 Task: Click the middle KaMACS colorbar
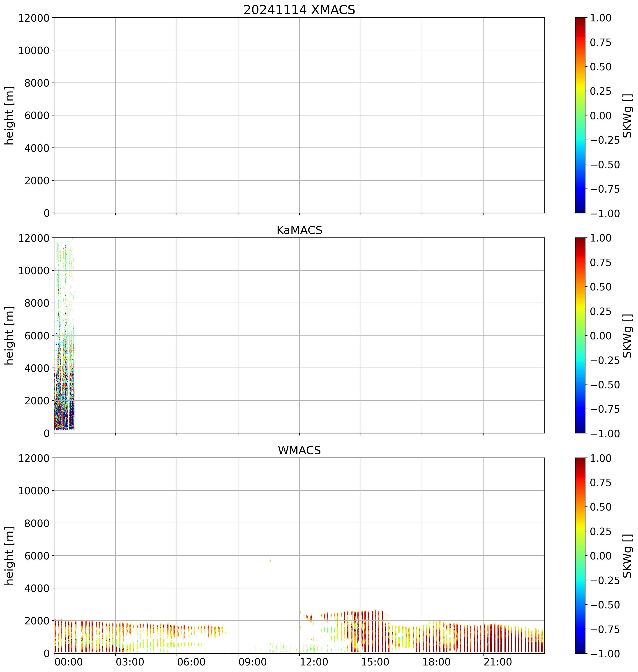pos(580,335)
